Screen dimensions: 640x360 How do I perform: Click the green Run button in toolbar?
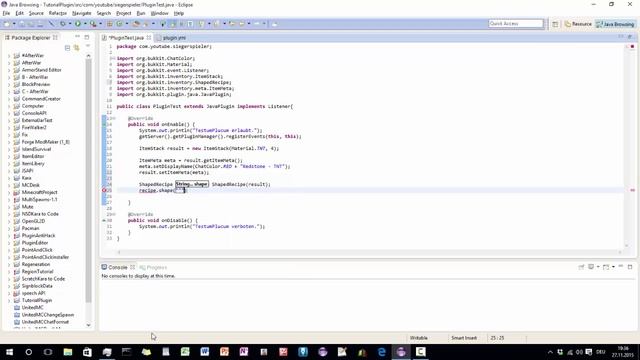[x=78, y=24]
